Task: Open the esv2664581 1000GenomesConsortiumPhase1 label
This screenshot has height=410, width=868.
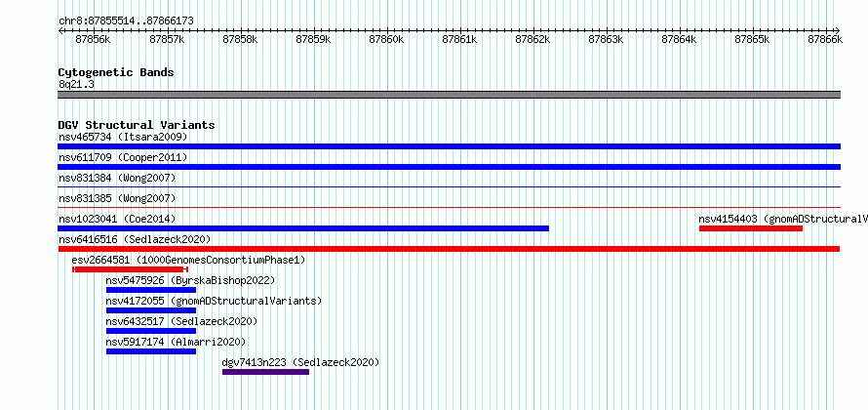Action: pos(188,260)
